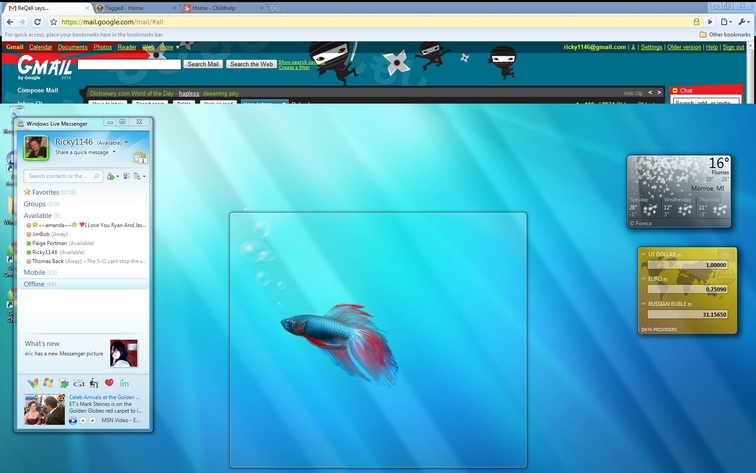The image size is (756, 473).
Task: Click the Chrome reload page icon
Action: [x=38, y=21]
